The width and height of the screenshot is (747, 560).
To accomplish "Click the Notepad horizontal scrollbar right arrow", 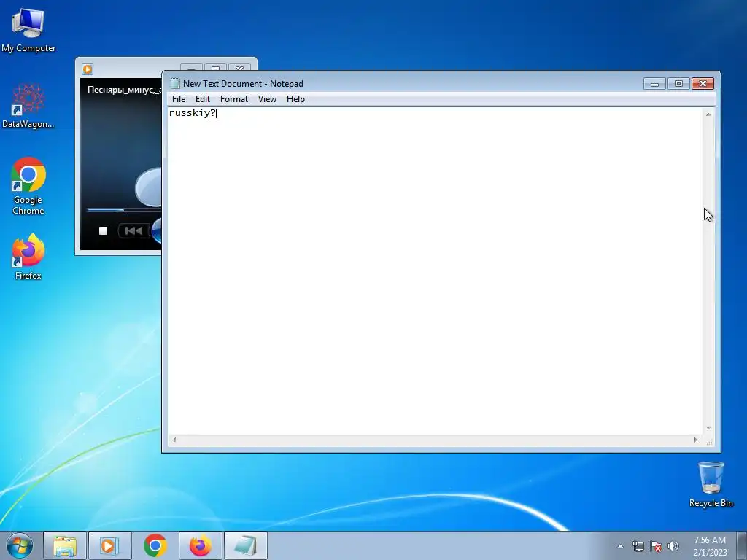I will point(695,440).
